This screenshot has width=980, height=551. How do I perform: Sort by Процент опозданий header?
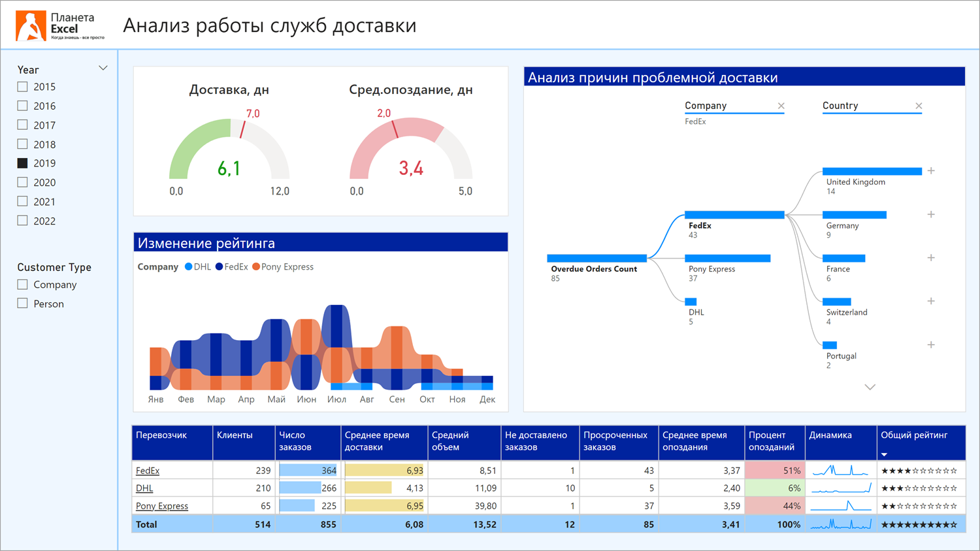pos(775,443)
